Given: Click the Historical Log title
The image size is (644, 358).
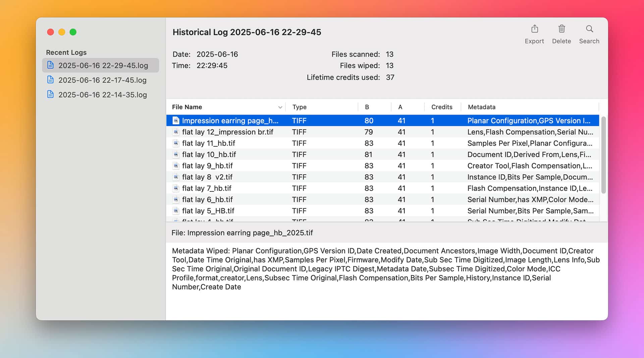Looking at the screenshot, I should pyautogui.click(x=247, y=32).
